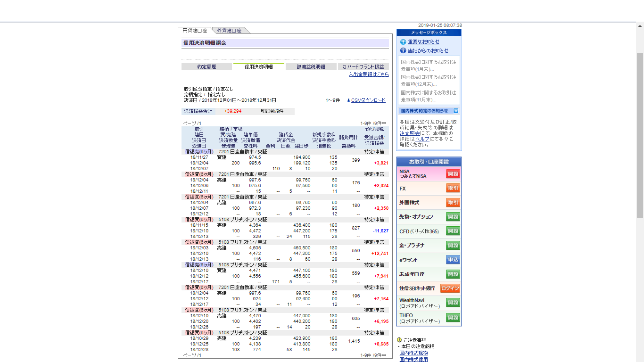
Task: Download the CSVダウンロード file link
Action: 368,100
